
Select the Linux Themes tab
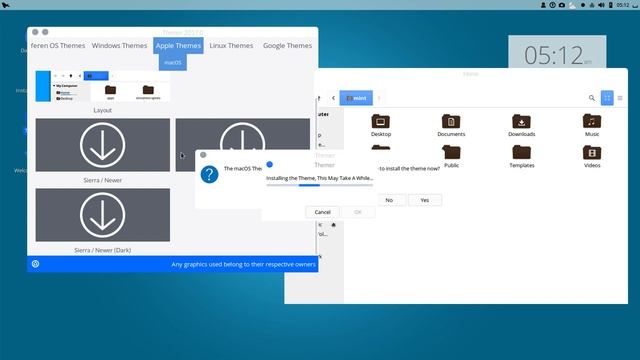point(231,46)
